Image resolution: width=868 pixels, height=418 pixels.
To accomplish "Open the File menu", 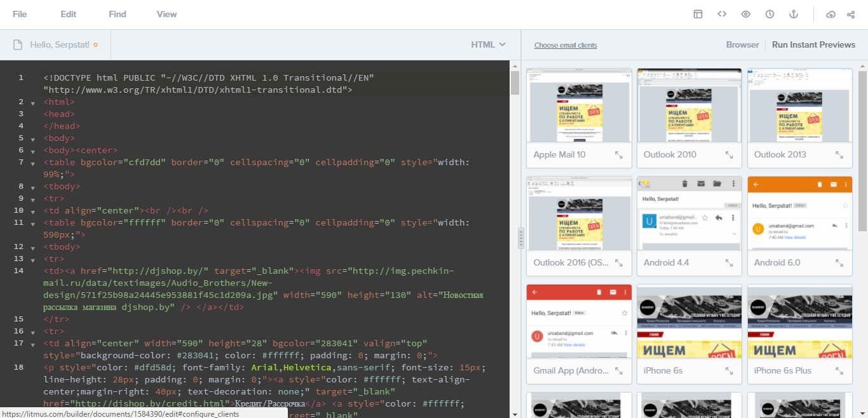I will [20, 14].
